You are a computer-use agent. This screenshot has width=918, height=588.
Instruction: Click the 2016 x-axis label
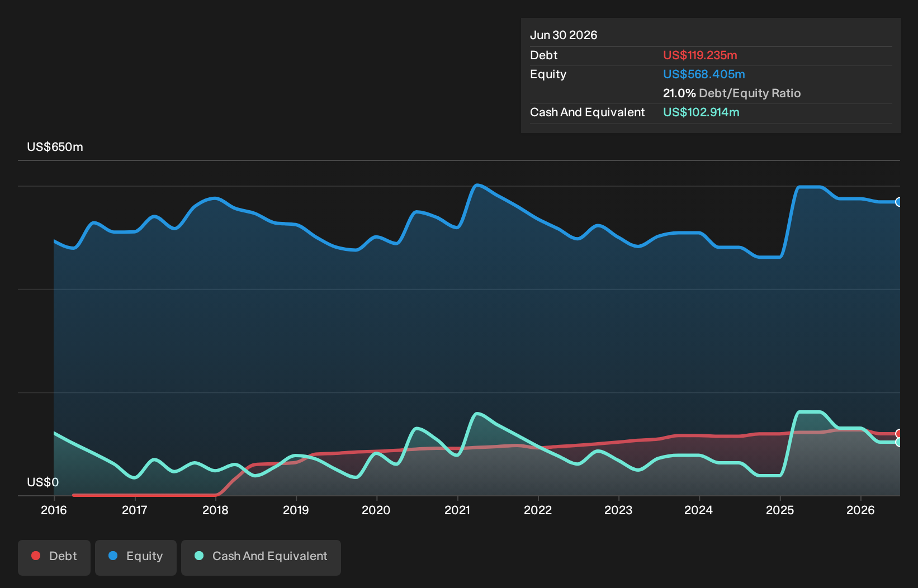pos(54,510)
